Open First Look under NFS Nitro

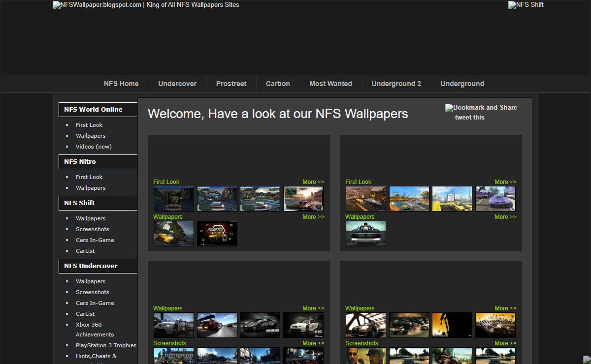tap(89, 177)
